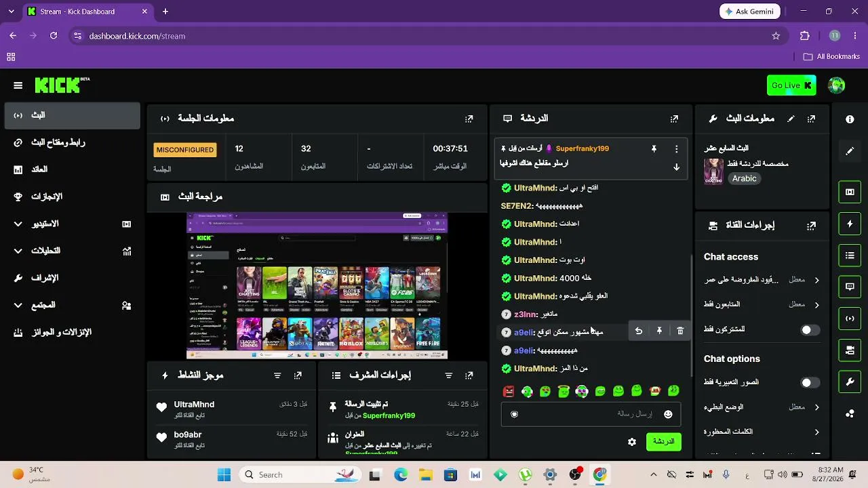
Task: Open رابط ومفتاح البث sidebar item
Action: click(x=72, y=142)
